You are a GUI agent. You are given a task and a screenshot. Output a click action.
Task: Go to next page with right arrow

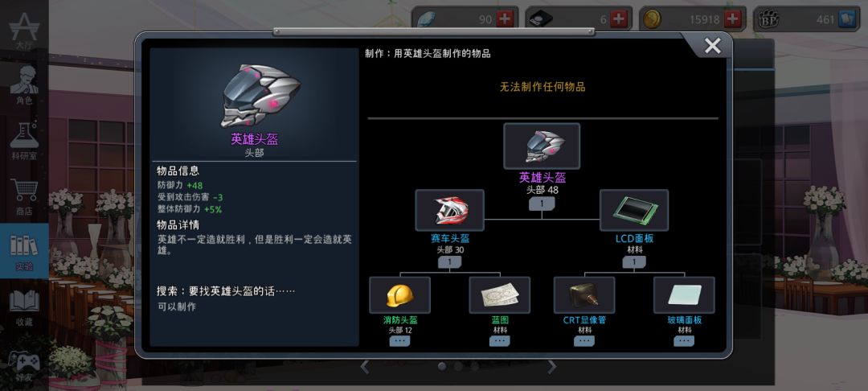coord(552,366)
